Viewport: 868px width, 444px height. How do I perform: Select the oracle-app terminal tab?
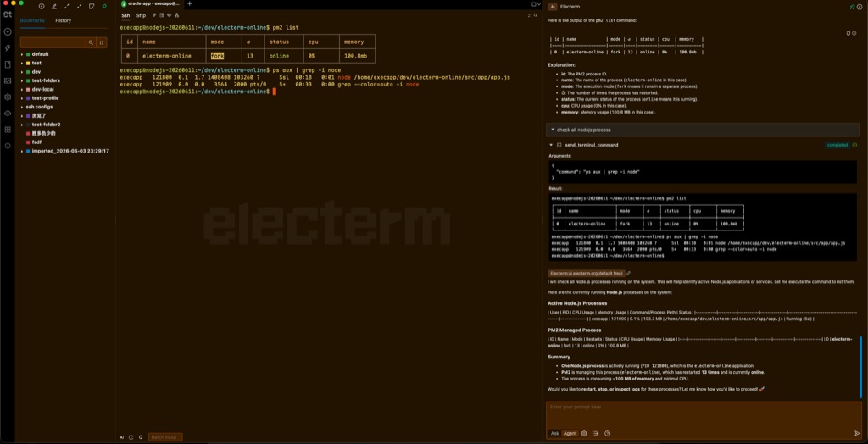150,4
